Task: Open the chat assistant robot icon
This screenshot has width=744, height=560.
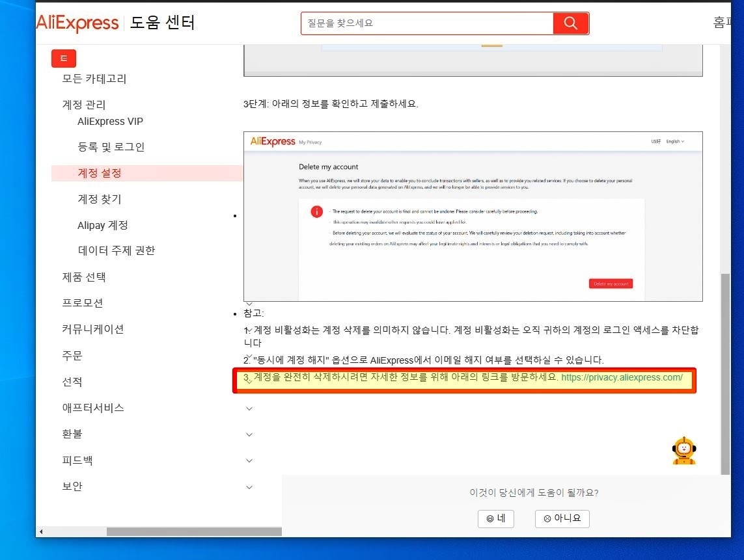Action: (683, 451)
